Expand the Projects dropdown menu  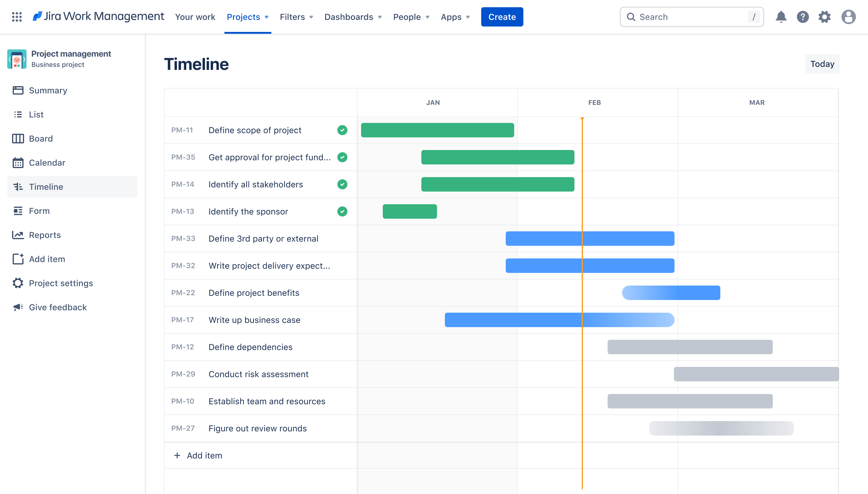coord(247,17)
